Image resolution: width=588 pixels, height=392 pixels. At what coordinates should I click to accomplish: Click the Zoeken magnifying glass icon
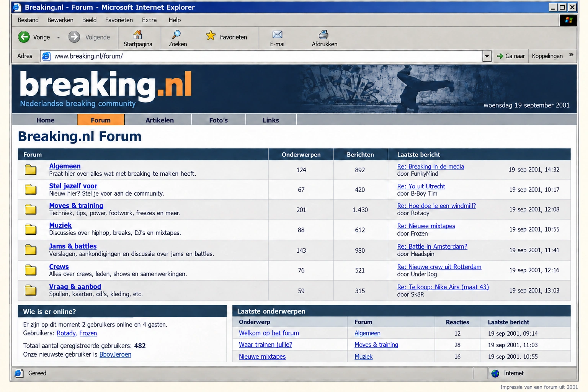176,35
